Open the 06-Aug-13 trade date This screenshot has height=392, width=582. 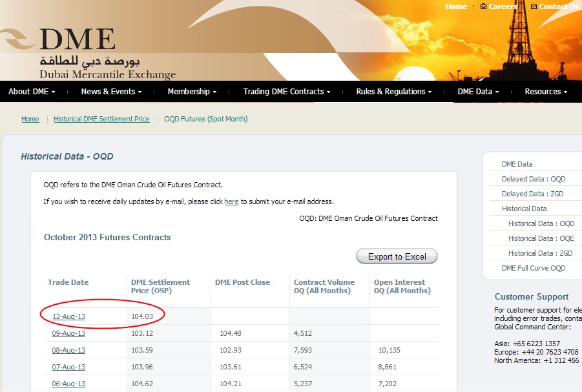(x=68, y=384)
